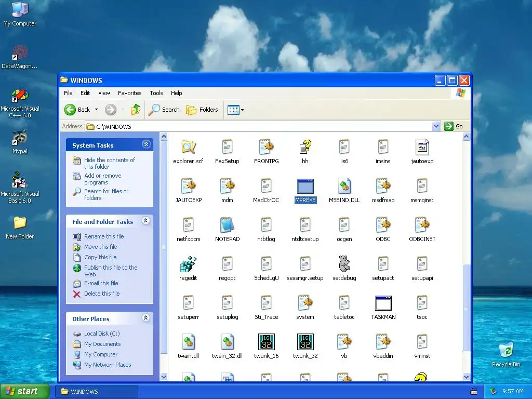
Task: Select the FRONTPG settings file icon
Action: [267, 147]
